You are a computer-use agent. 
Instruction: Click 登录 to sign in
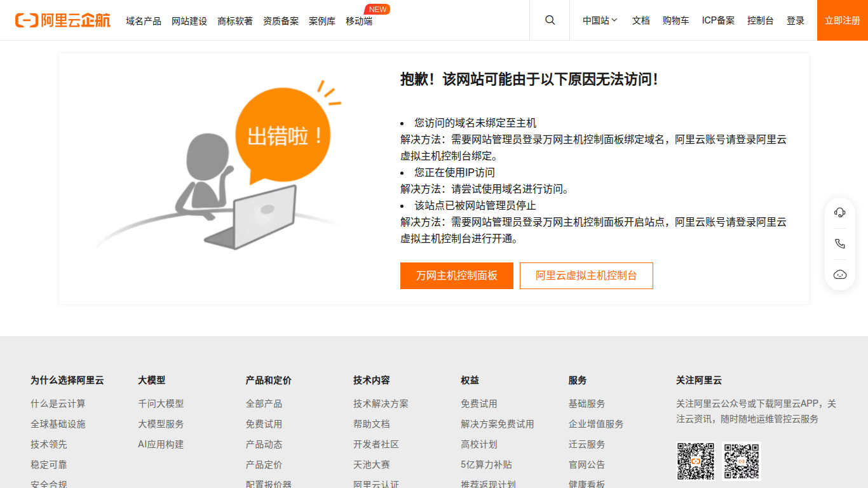pos(796,20)
